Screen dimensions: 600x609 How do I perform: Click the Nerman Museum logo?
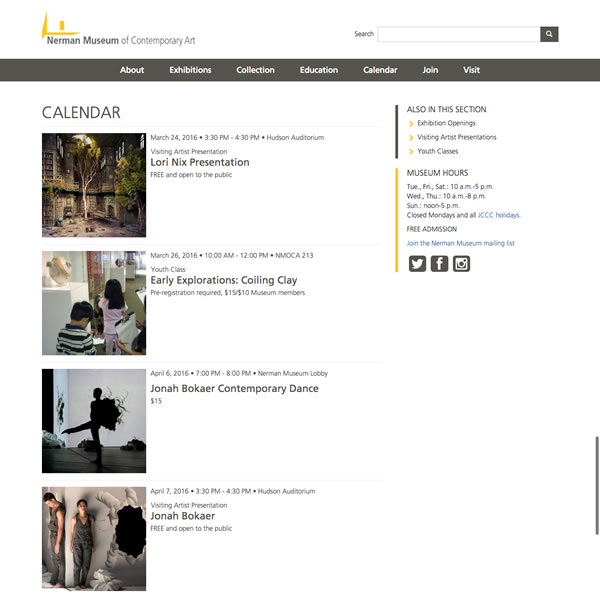(118, 29)
